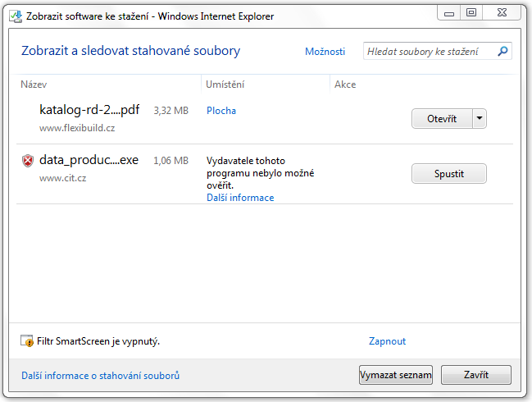
Task: Click the download manager icon in title bar
Action: tap(16, 16)
